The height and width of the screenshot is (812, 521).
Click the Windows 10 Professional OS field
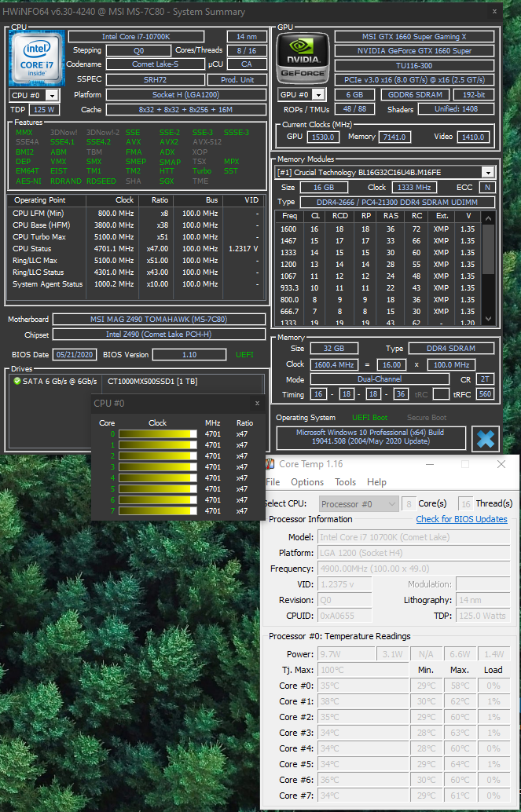pyautogui.click(x=371, y=437)
